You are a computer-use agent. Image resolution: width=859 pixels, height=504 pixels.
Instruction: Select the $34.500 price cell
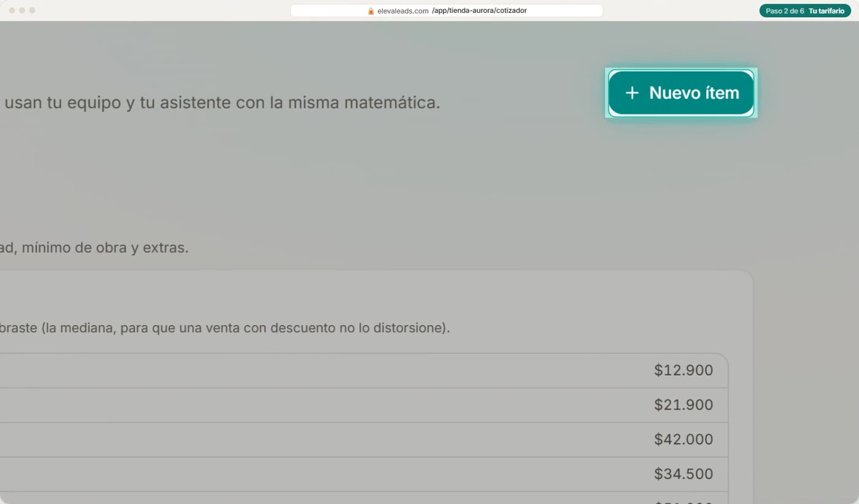(684, 474)
